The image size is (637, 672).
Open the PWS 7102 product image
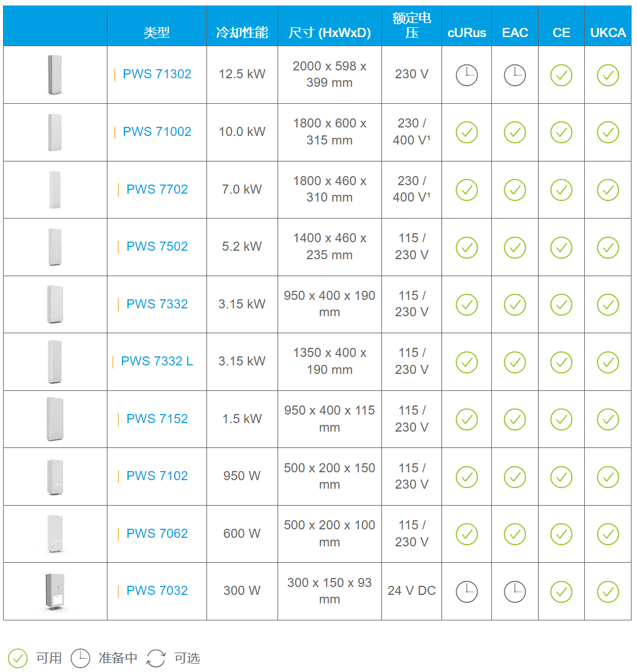pos(55,477)
